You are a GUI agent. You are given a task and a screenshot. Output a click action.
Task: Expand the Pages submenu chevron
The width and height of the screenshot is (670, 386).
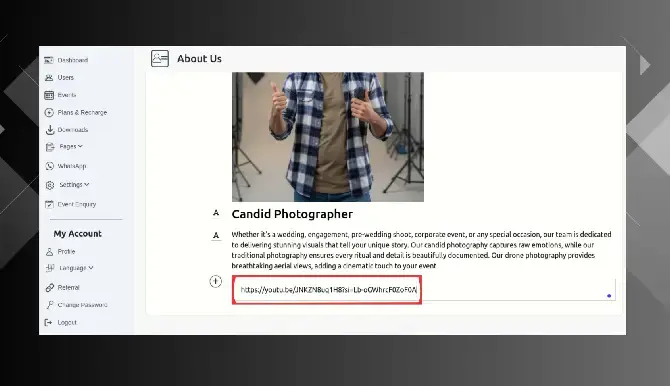[80, 146]
